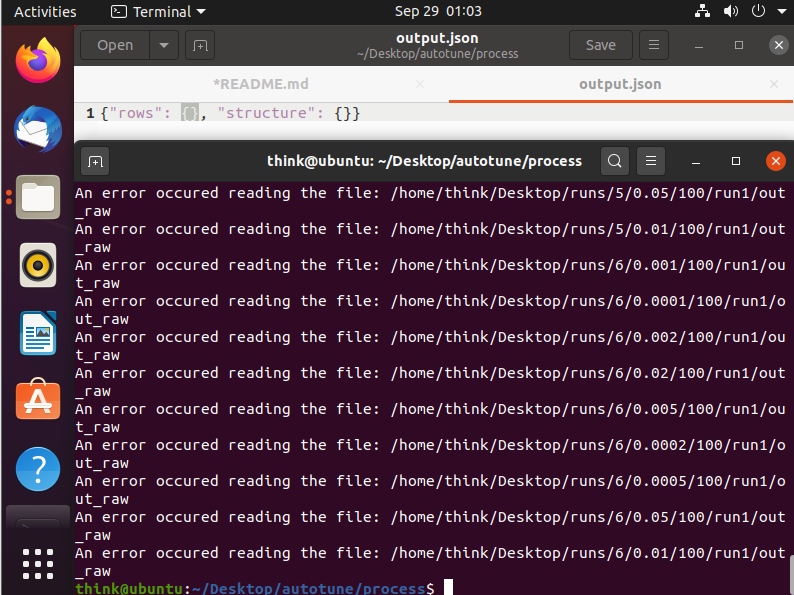Open Ubuntu Software store icon
The image size is (794, 595).
[38, 400]
